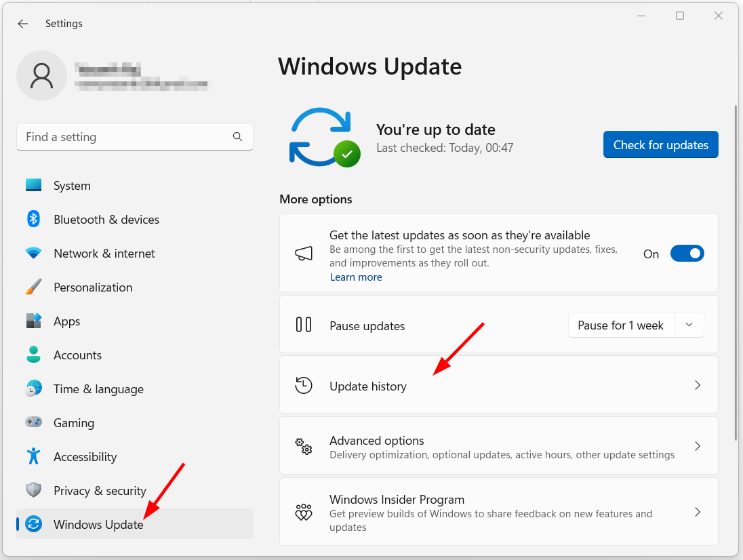
Task: Click Pause for 1 week button
Action: click(621, 325)
